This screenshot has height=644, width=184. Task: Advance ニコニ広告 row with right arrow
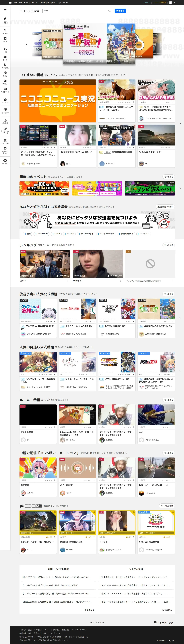point(180,532)
